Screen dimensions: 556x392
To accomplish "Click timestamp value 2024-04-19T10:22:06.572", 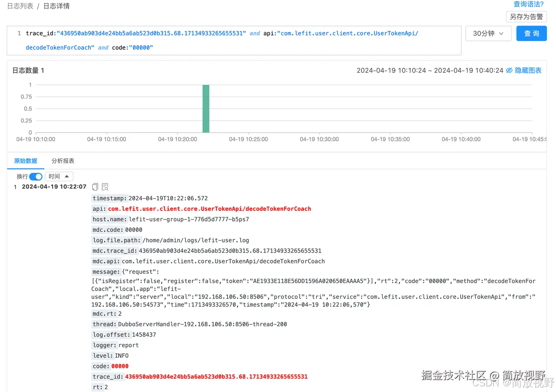I will pyautogui.click(x=168, y=198).
